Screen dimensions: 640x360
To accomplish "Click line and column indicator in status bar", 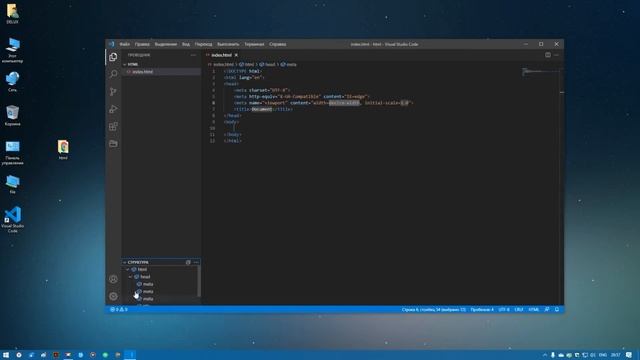I will tap(433, 309).
